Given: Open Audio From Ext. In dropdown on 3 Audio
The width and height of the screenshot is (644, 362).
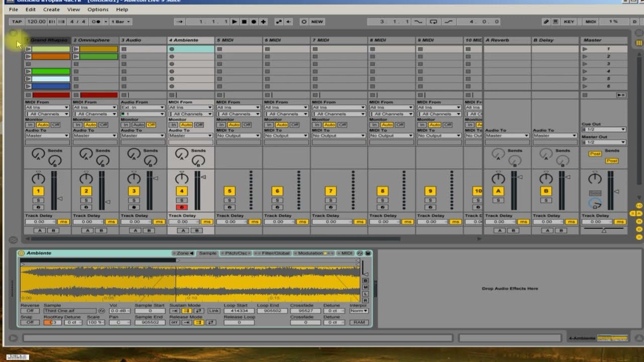Looking at the screenshot, I should 142,107.
